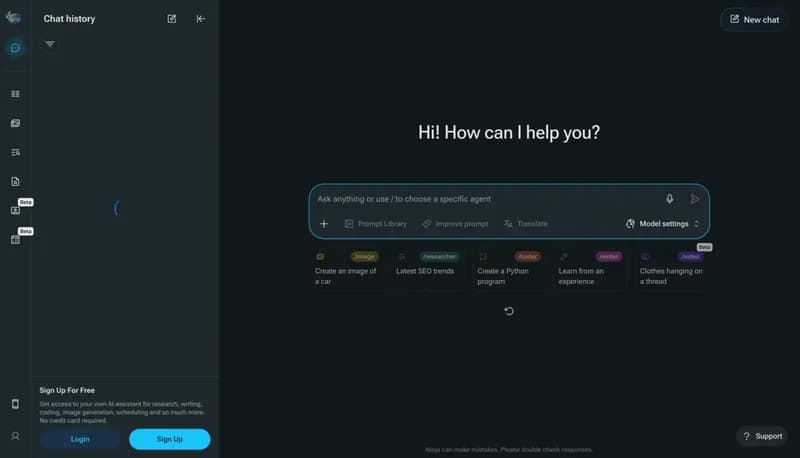The height and width of the screenshot is (458, 800).
Task: Click the send message arrow icon
Action: 694,199
